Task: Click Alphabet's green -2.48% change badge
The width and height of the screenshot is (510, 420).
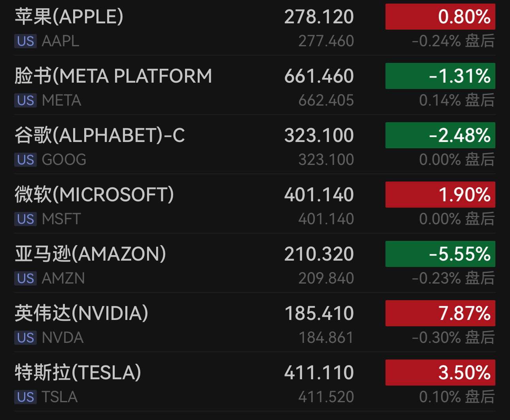Action: point(440,135)
